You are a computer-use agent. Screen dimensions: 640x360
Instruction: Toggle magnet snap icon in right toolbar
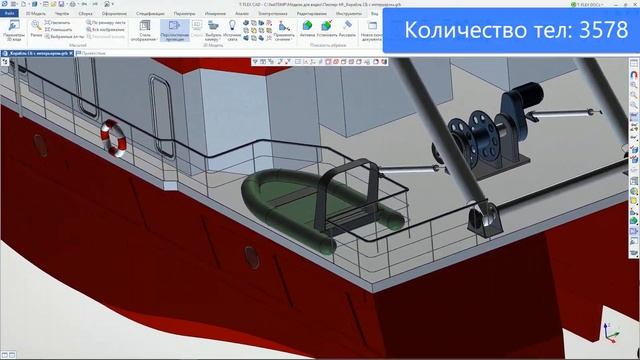634,75
